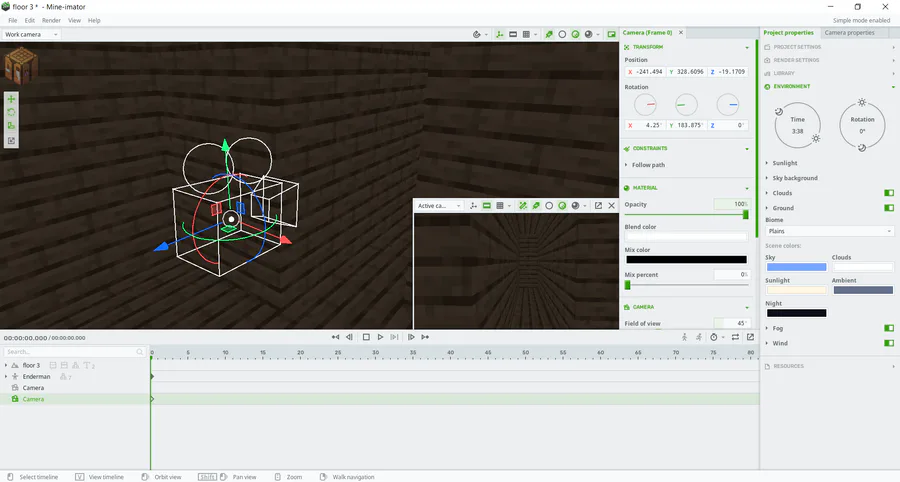Image resolution: width=900 pixels, height=482 pixels.
Task: Open the RESOURCES section
Action: [x=829, y=366]
